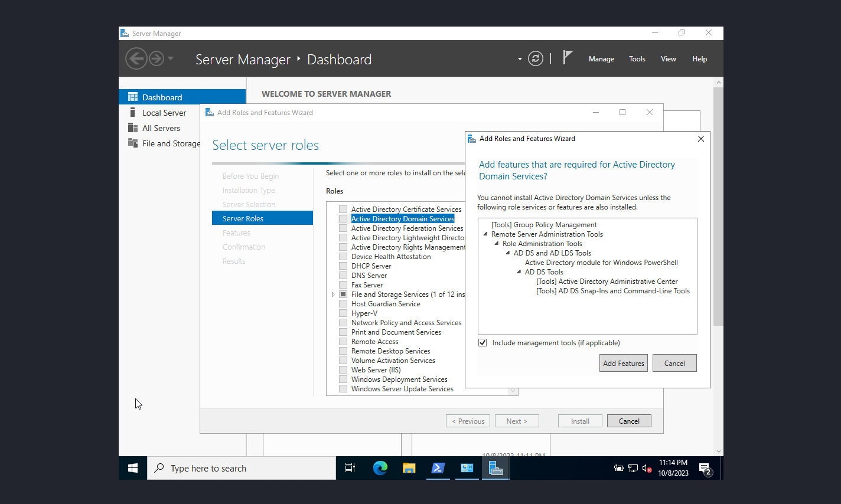Image resolution: width=841 pixels, height=504 pixels.
Task: Select AD DS Snap-Ins and Command-Line Tools
Action: 612,291
